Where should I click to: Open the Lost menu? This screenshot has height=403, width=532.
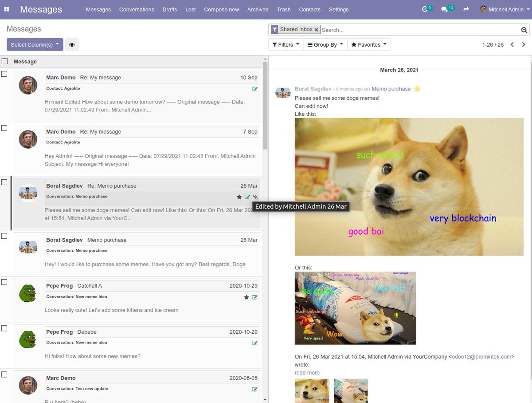coord(191,9)
